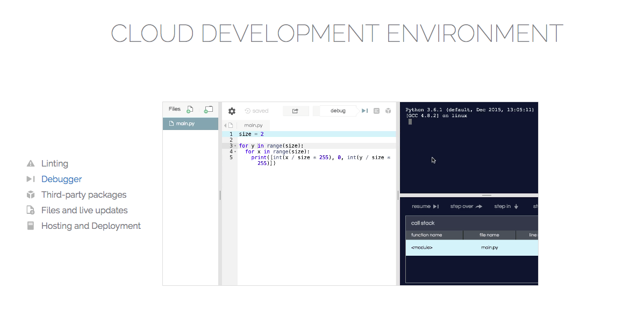Image resolution: width=644 pixels, height=310 pixels.
Task: Open packages with the cube icon
Action: [x=387, y=111]
